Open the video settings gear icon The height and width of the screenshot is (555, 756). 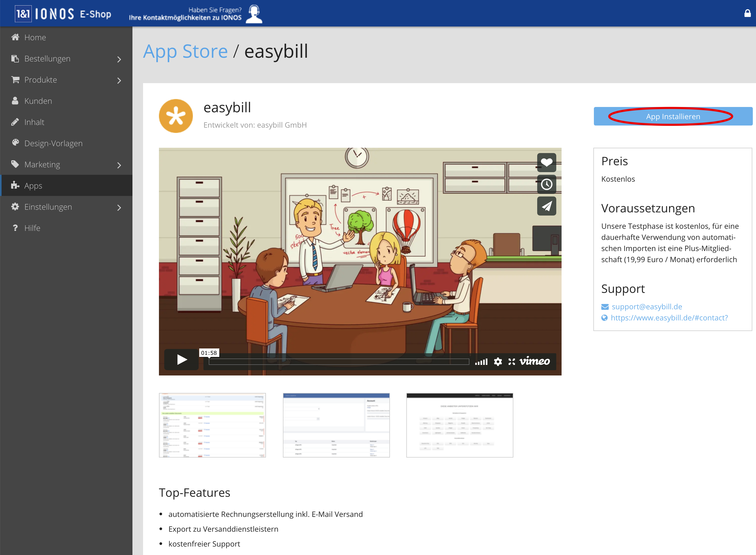498,361
